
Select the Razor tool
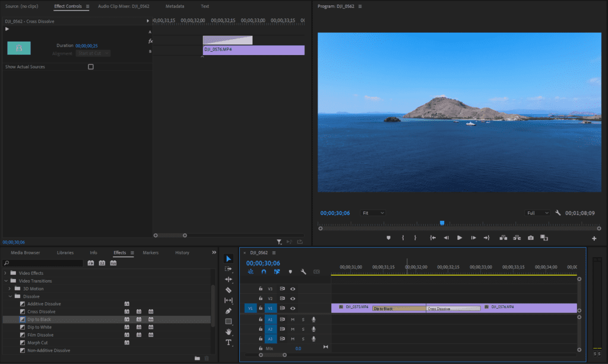coord(229,290)
